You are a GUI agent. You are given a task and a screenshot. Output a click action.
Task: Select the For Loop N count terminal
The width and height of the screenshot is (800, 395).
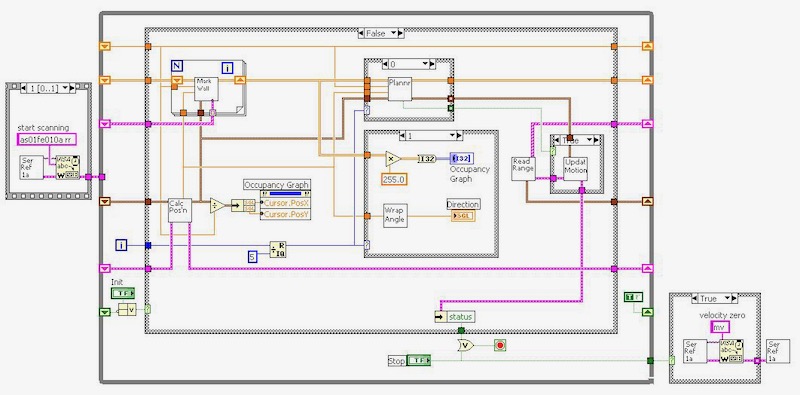pyautogui.click(x=177, y=65)
